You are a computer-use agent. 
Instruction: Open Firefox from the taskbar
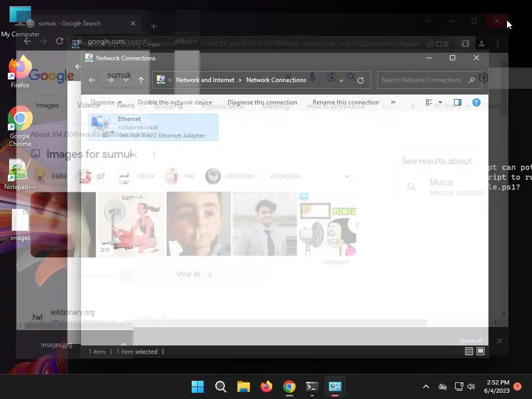point(267,387)
